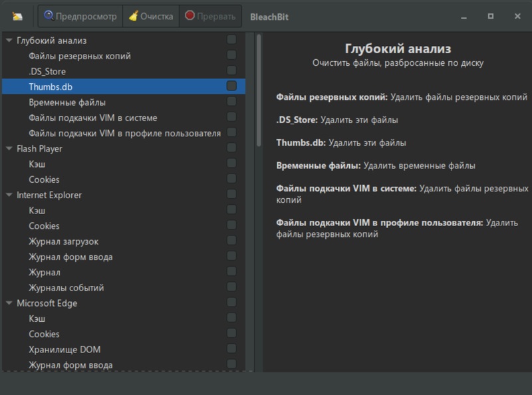Screen dimensions: 532x395
Task: Maximize the BleachBit window
Action: click(490, 16)
